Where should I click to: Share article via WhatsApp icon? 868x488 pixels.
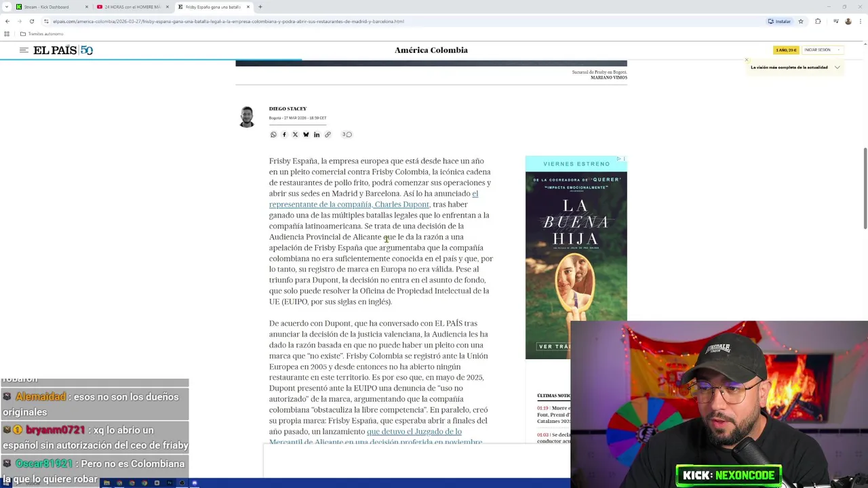pos(273,135)
